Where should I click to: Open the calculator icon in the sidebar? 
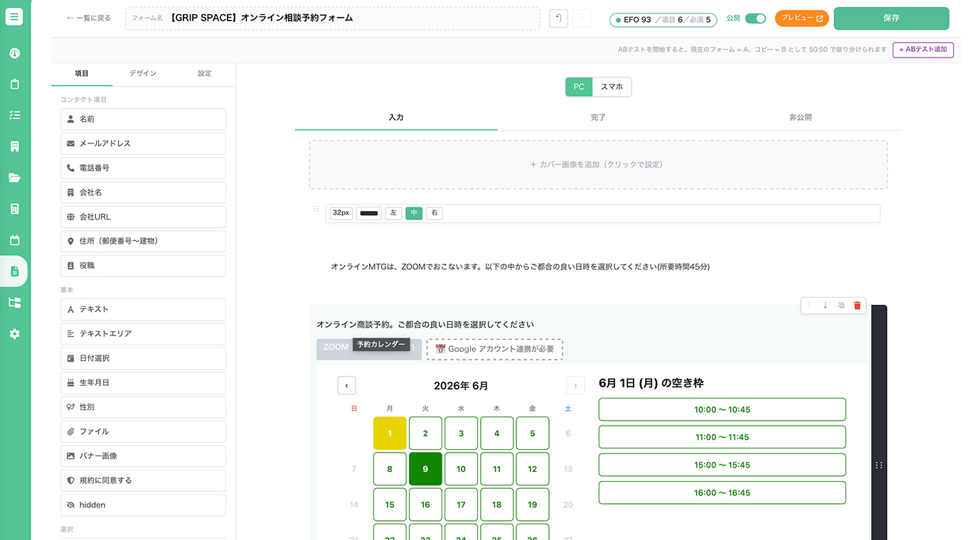click(14, 209)
